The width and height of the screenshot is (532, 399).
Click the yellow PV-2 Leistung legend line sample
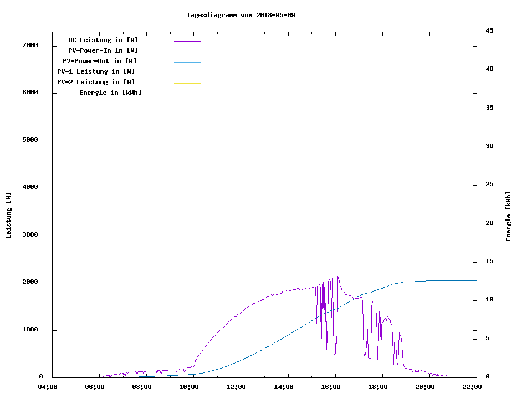tap(187, 83)
